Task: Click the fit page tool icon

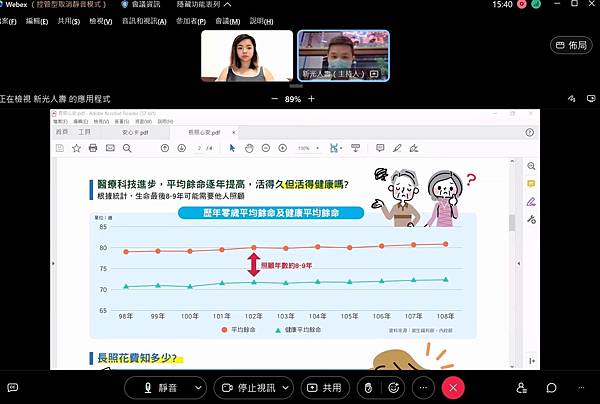Action: pos(334,148)
